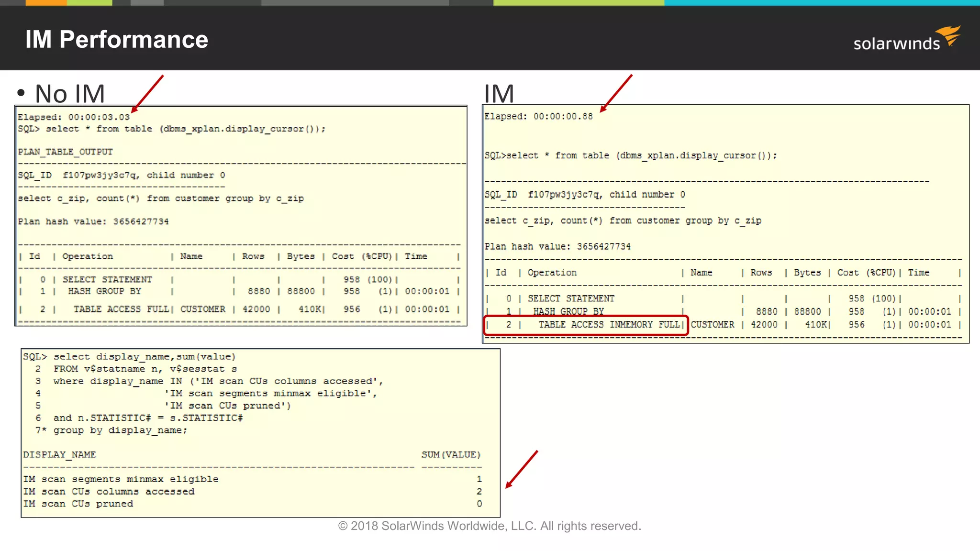Image resolution: width=980 pixels, height=551 pixels.
Task: Click the No IM heading
Action: point(70,94)
